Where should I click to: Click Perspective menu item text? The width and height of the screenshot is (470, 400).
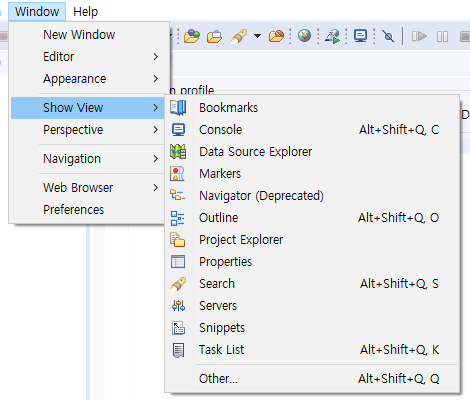tap(73, 130)
